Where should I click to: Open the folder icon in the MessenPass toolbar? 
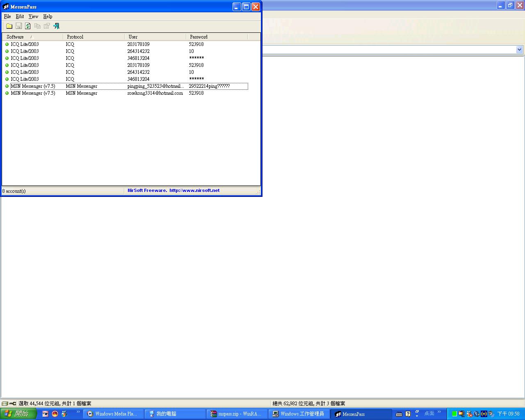[x=9, y=26]
